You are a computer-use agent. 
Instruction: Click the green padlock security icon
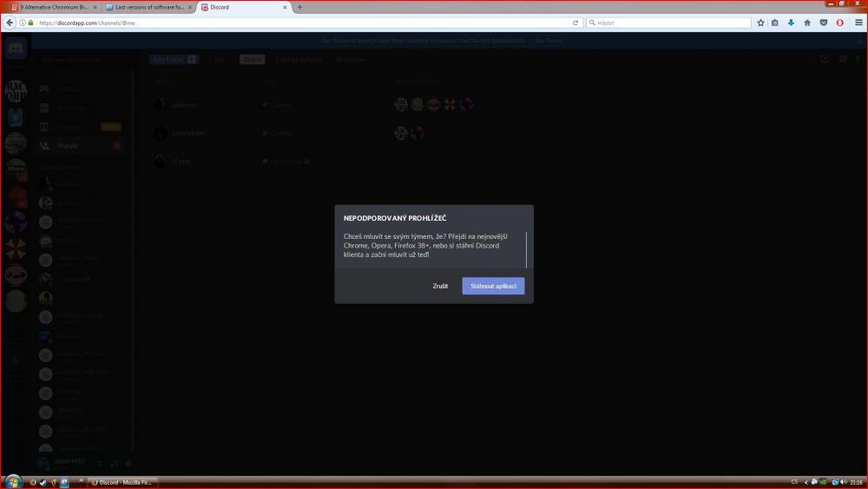point(31,23)
